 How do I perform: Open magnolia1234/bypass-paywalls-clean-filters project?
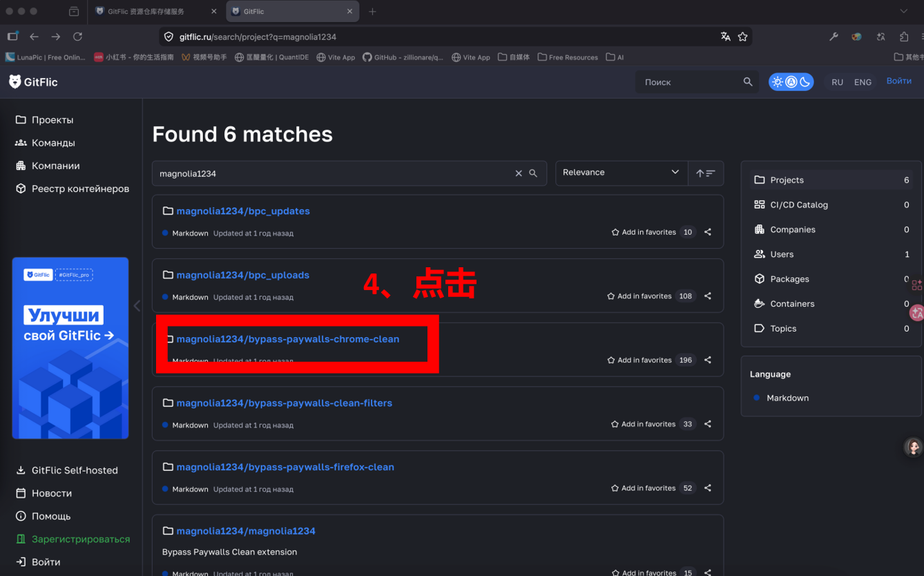pyautogui.click(x=284, y=403)
